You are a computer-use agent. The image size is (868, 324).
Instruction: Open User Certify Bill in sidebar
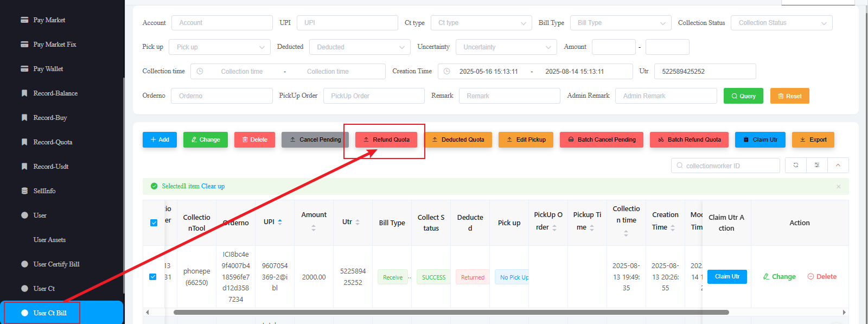(56, 264)
